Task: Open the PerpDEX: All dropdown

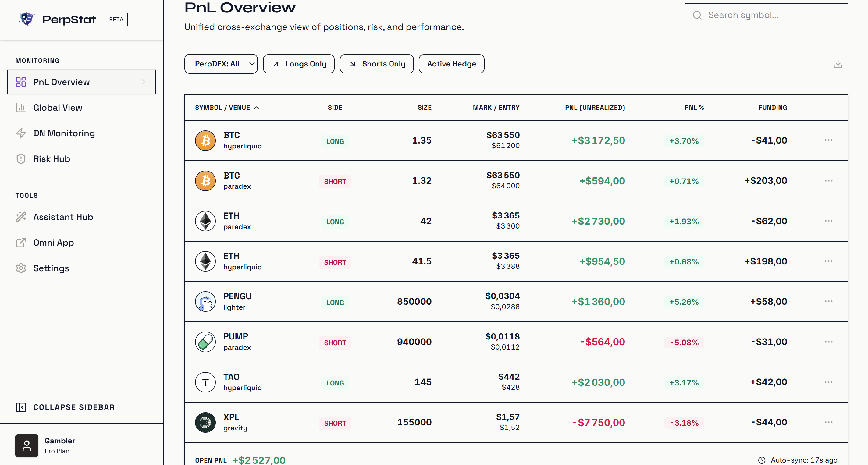Action: coord(221,64)
